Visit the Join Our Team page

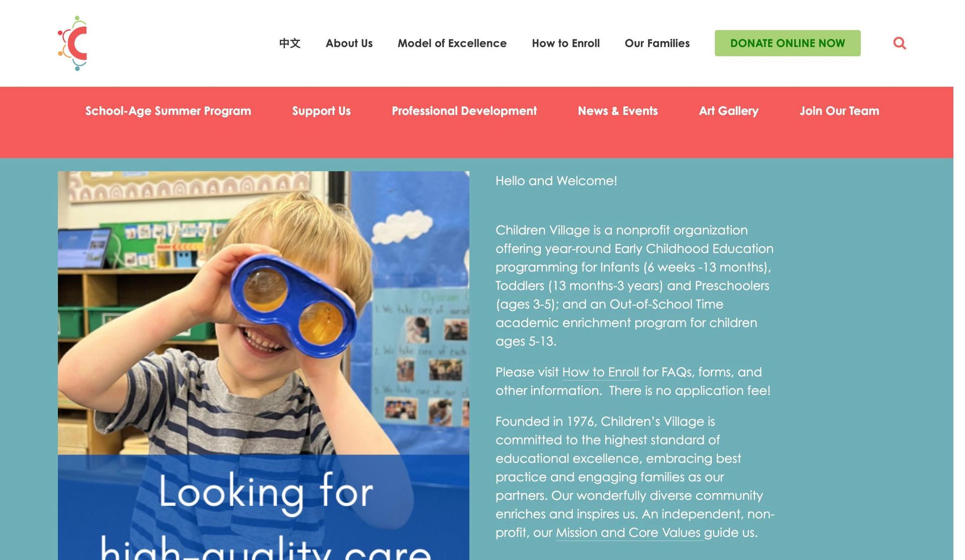pyautogui.click(x=839, y=111)
